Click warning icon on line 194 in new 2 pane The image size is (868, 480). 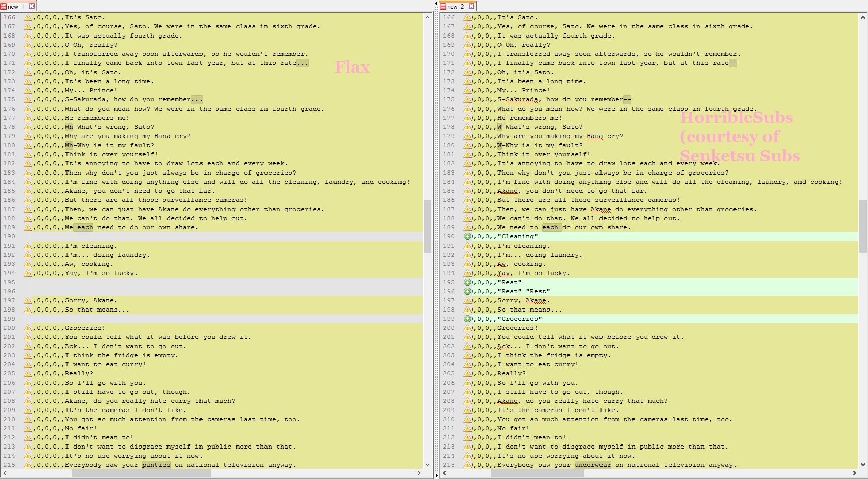[x=468, y=273]
